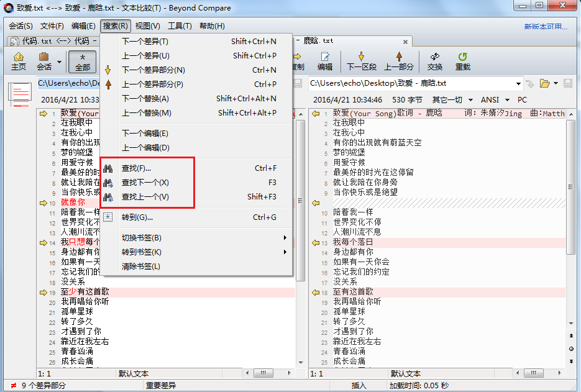Click the 交换 (Swap sides) icon
Image resolution: width=581 pixels, height=392 pixels.
[435, 60]
